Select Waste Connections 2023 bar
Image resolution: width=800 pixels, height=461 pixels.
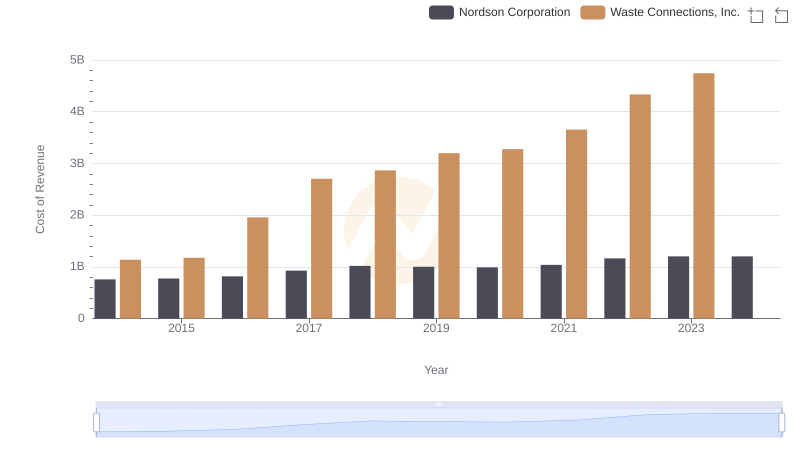coord(704,196)
